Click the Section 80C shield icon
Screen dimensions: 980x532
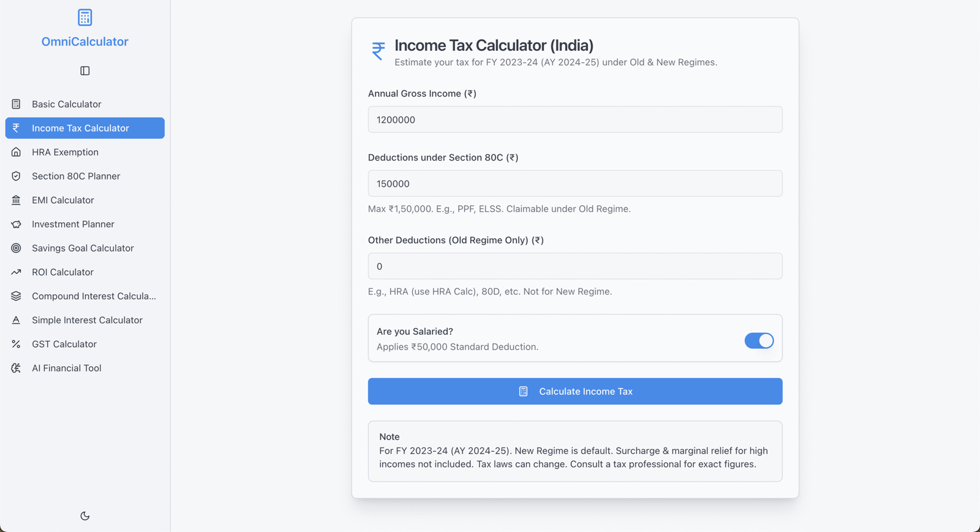[x=16, y=176]
